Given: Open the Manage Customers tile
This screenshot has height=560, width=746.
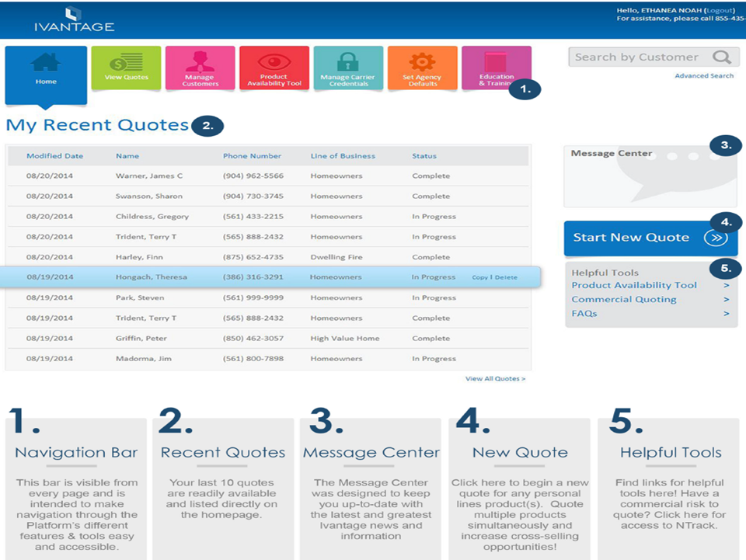Looking at the screenshot, I should (x=200, y=67).
